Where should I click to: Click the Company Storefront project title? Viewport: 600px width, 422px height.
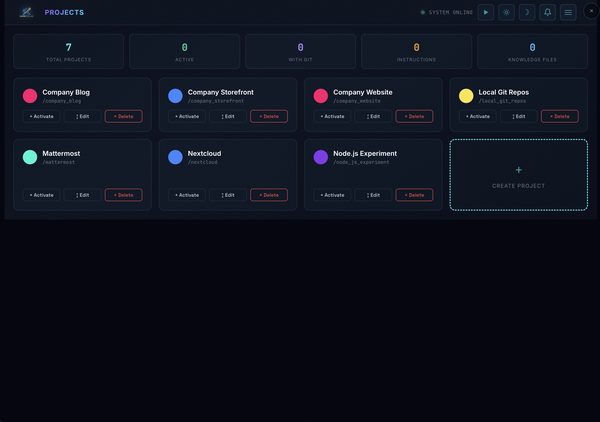point(221,92)
